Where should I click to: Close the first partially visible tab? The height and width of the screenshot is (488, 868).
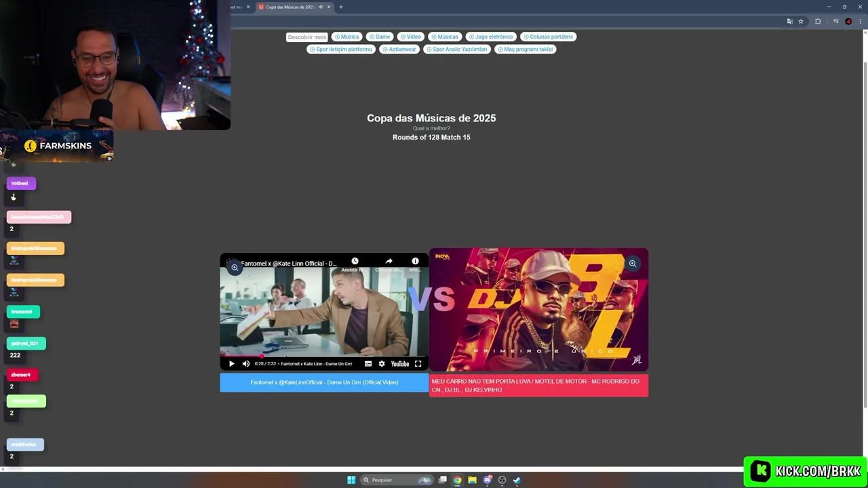click(248, 7)
